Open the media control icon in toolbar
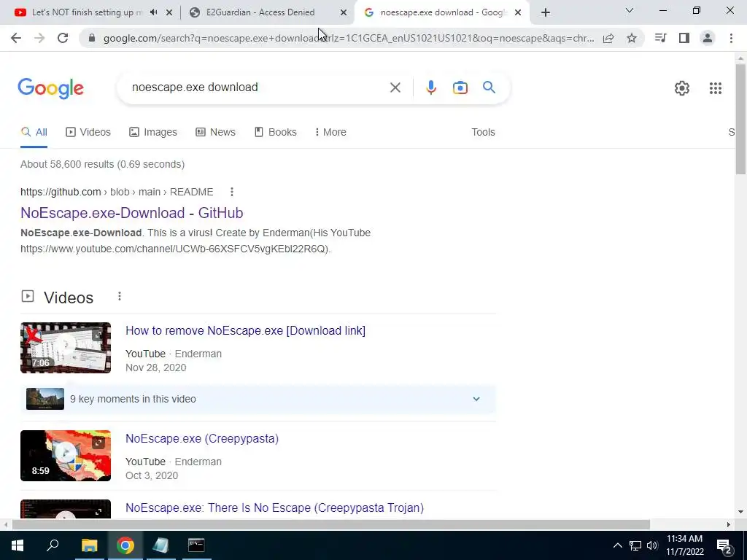This screenshot has width=747, height=560. pos(660,38)
